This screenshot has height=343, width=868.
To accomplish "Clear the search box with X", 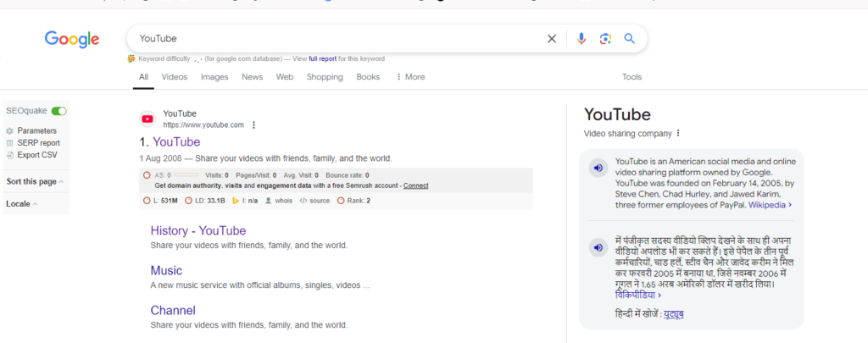I will [x=551, y=39].
